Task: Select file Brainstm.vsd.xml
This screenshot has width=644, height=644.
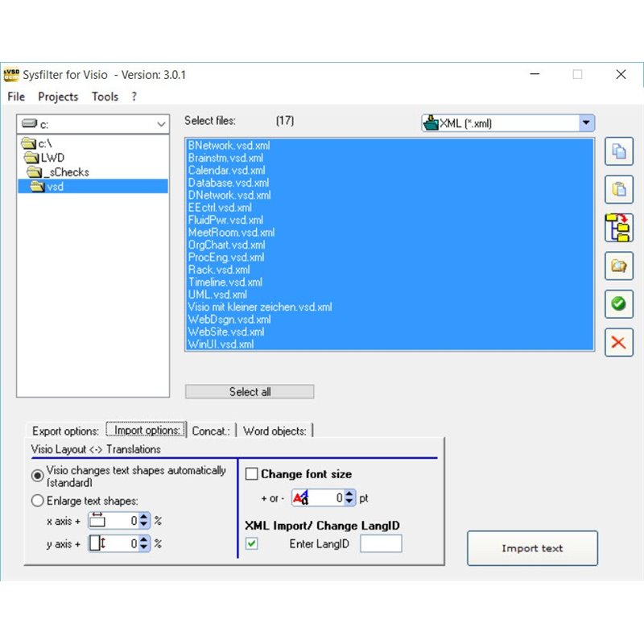Action: pos(390,158)
